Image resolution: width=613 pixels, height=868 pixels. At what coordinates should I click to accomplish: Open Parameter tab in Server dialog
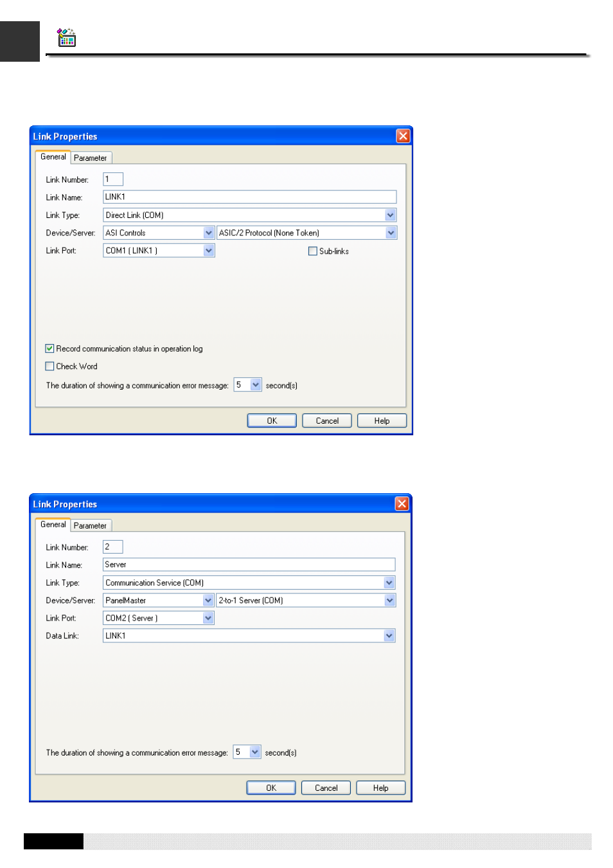pos(91,526)
